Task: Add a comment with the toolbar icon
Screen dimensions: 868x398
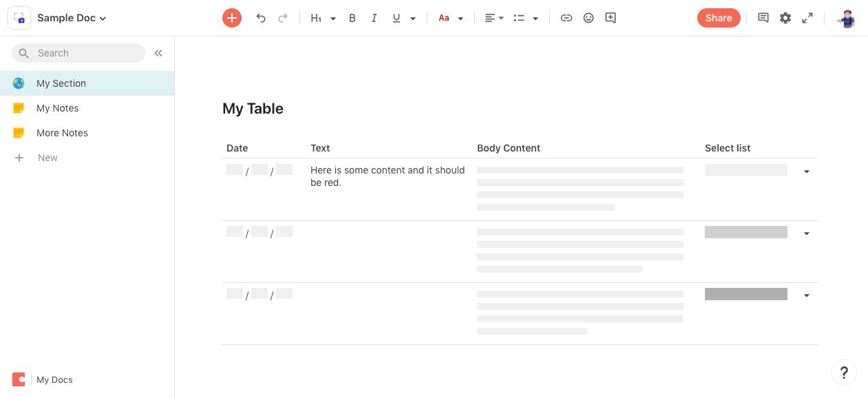Action: (611, 18)
